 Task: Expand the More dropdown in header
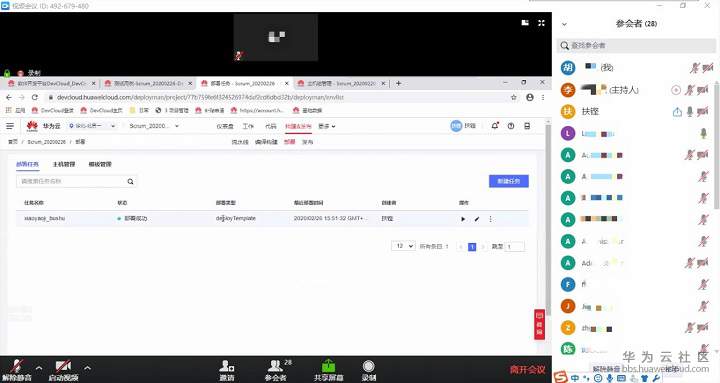(326, 126)
